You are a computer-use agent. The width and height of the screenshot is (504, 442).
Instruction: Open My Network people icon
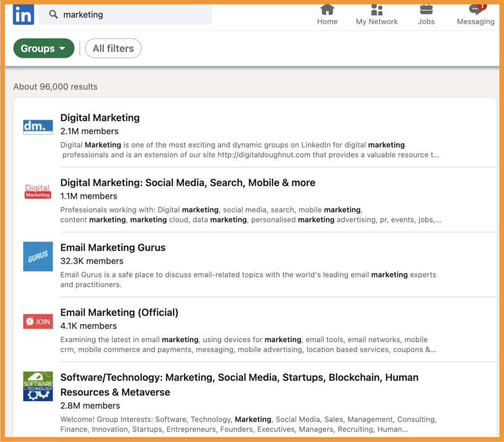pos(377,10)
